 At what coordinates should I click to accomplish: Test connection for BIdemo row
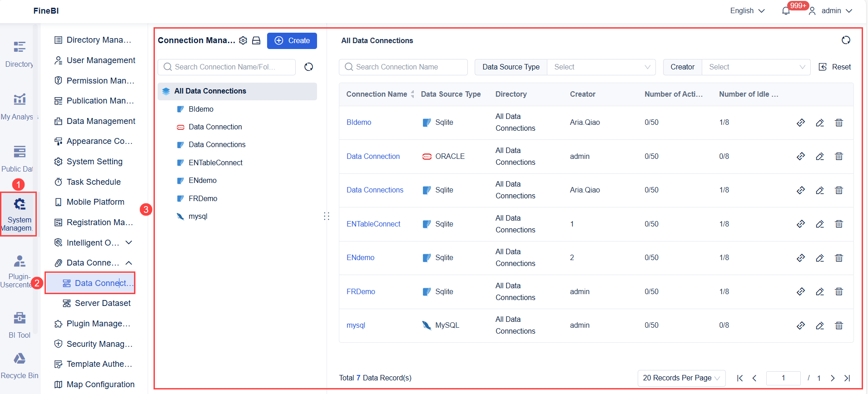coord(801,123)
